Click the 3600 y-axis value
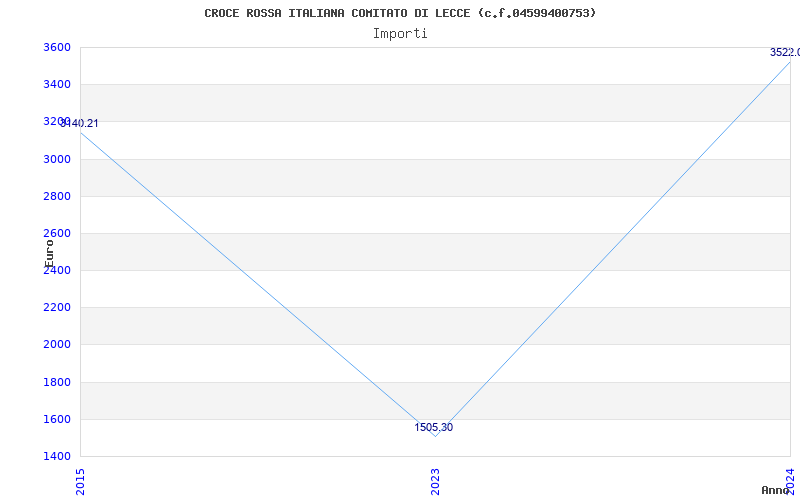Screen dimensions: 800x500 pyautogui.click(x=57, y=47)
